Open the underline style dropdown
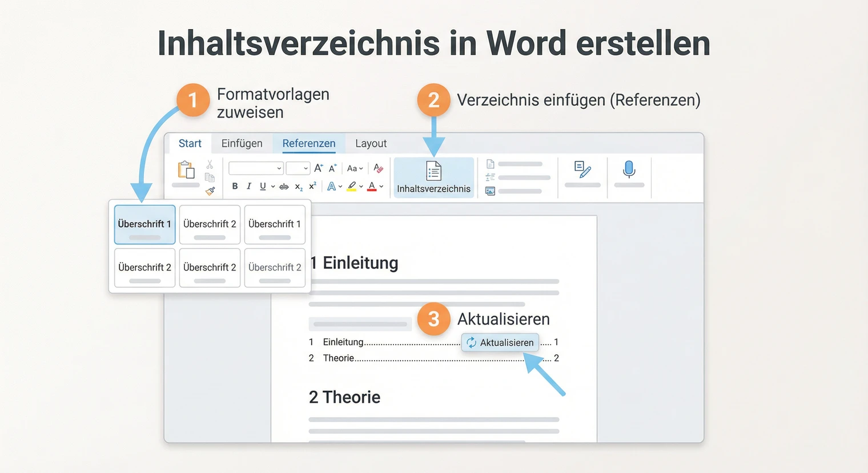This screenshot has width=868, height=473. pos(272,186)
